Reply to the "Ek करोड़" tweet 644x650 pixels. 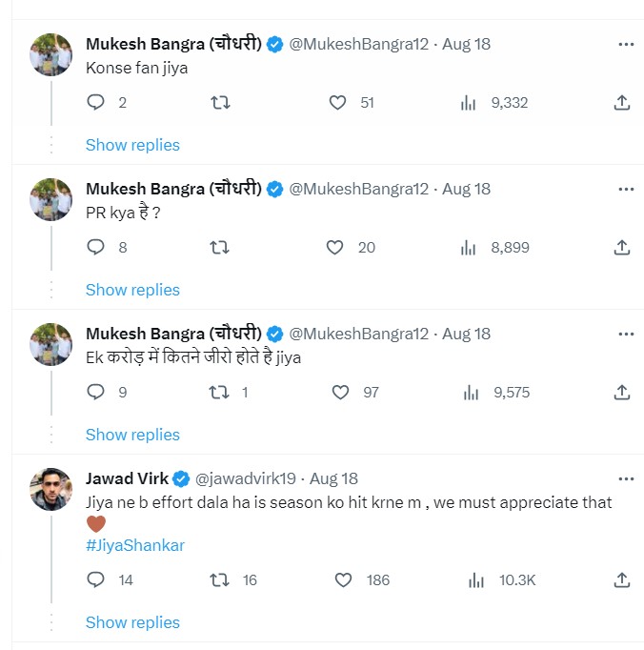click(x=95, y=392)
